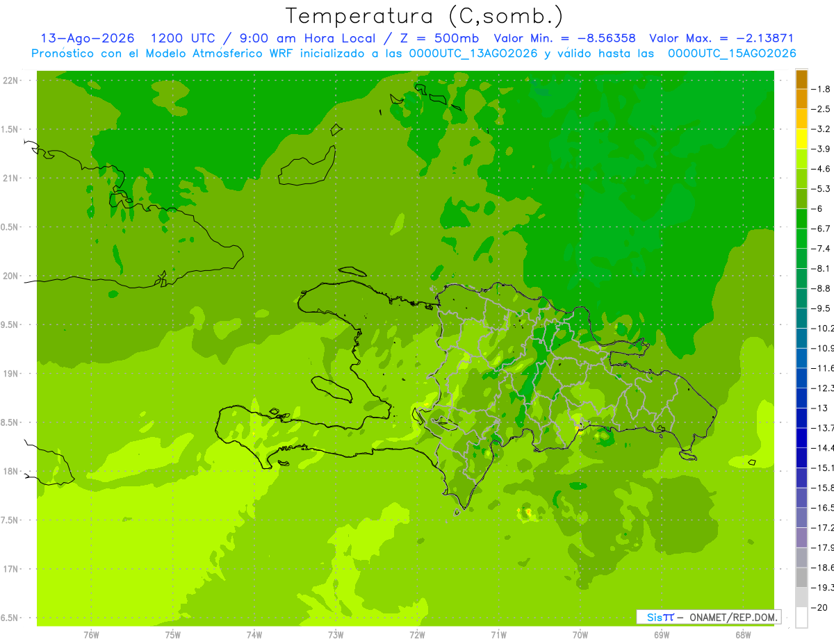Click the 'Valor Min. = -8.56358' readout
This screenshot has width=834, height=644.
564,38
